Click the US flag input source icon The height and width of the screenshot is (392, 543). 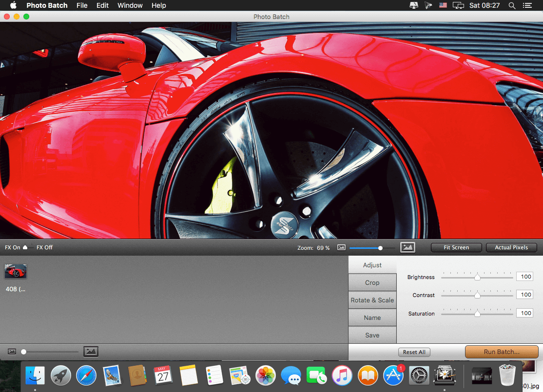click(443, 5)
